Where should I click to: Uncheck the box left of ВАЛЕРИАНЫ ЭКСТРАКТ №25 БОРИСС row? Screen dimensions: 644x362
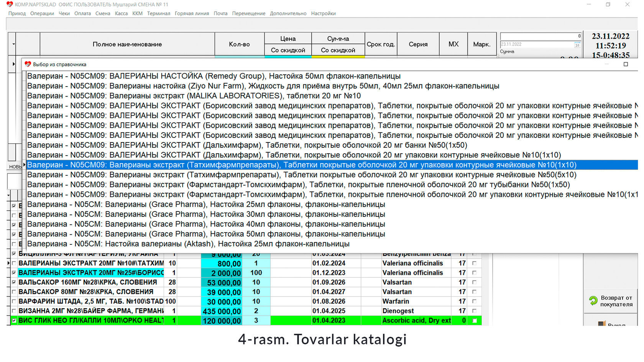point(14,273)
